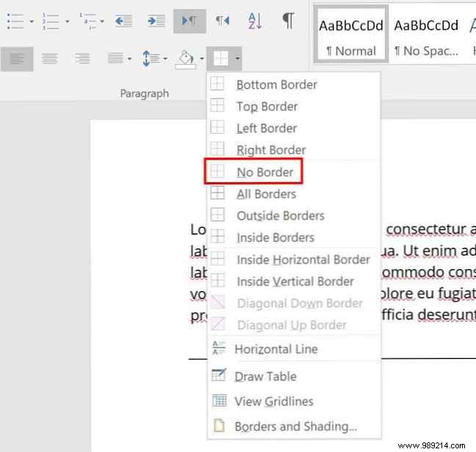Choose Top Border from menu
Screen dimensions: 476x452
tap(294, 107)
